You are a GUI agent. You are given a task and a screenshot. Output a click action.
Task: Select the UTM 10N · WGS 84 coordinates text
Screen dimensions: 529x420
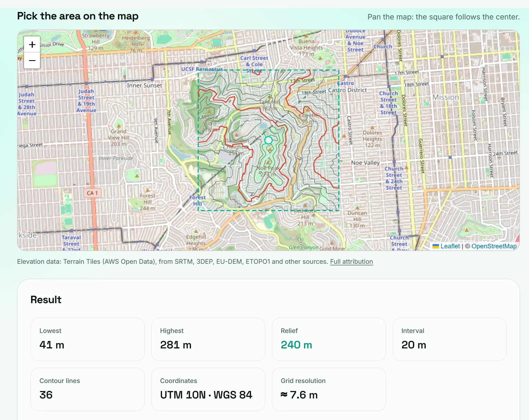coord(206,395)
